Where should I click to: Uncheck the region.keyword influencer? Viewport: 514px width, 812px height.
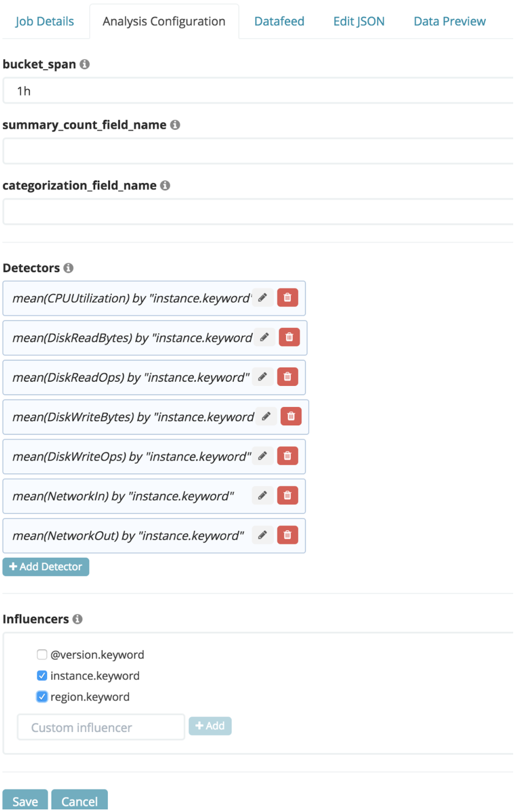[42, 697]
